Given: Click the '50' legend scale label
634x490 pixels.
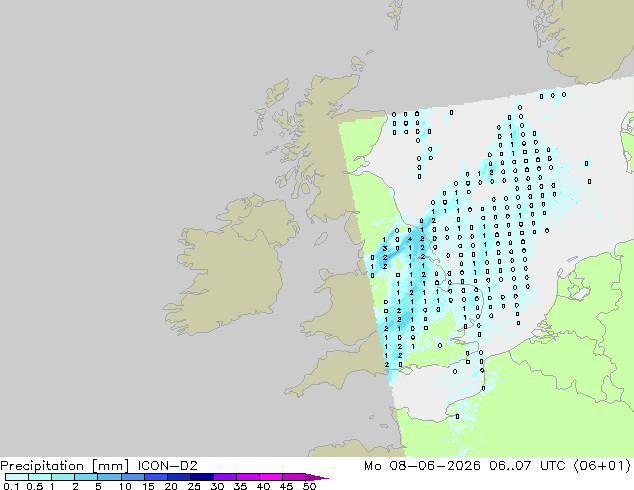Looking at the screenshot, I should coord(309,486).
